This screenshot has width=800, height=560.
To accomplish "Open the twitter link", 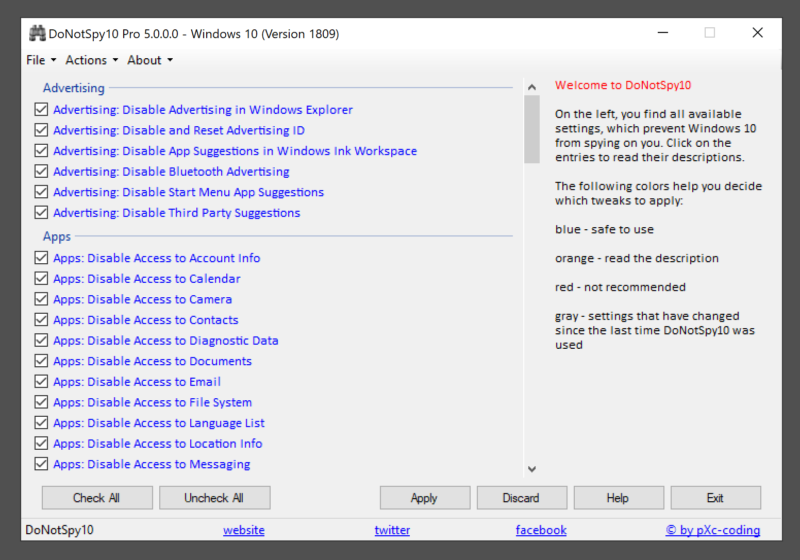I will click(392, 530).
